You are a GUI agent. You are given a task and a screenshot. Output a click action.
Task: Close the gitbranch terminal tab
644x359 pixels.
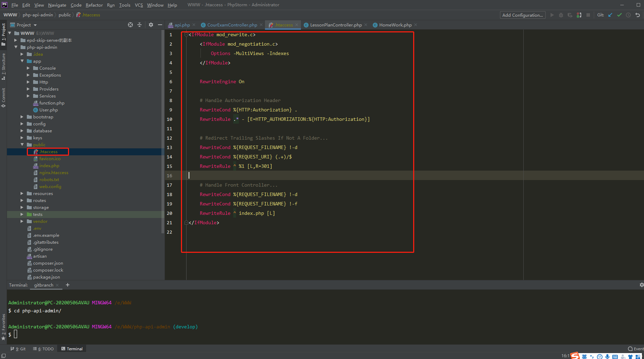57,285
